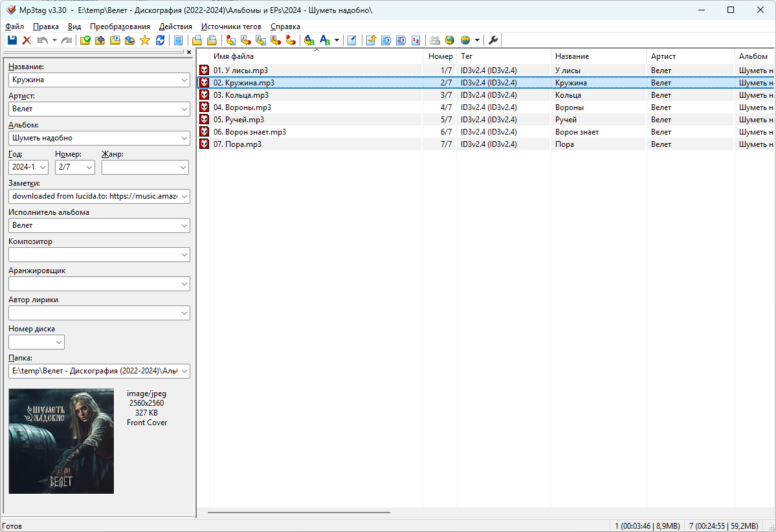Click the red X Remove tag icon
This screenshot has height=532, width=776.
(x=27, y=41)
